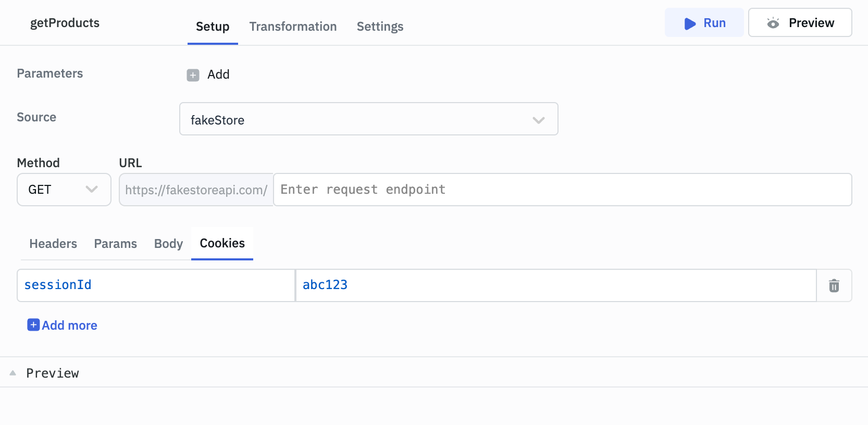Focus the request endpoint input field

(x=562, y=190)
